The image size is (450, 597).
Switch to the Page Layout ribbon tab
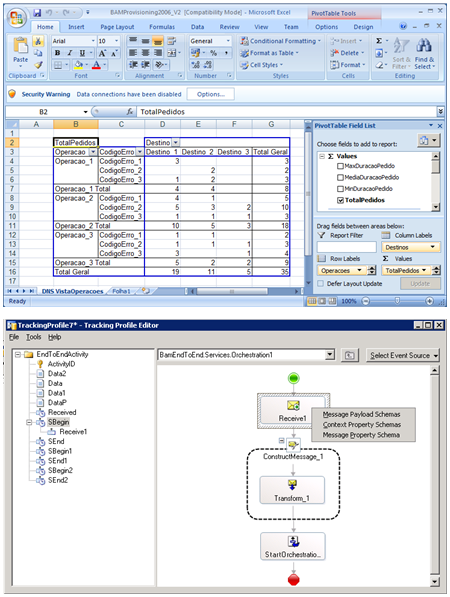117,27
